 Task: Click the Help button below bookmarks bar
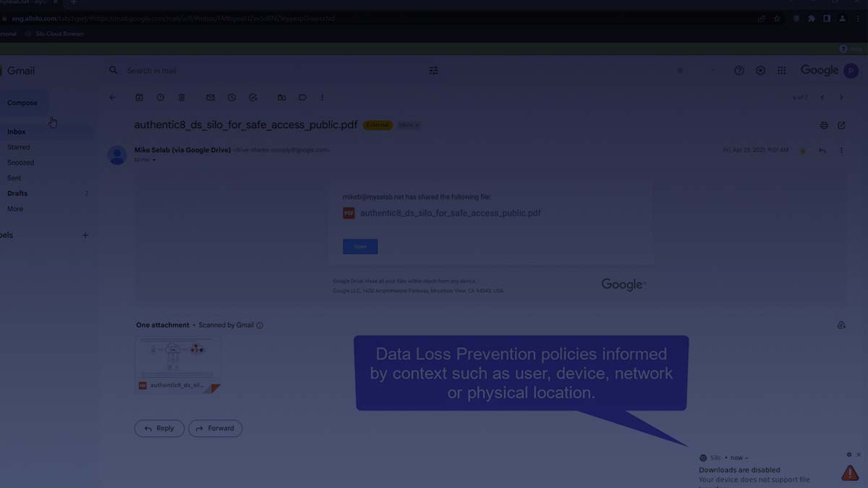click(x=851, y=49)
